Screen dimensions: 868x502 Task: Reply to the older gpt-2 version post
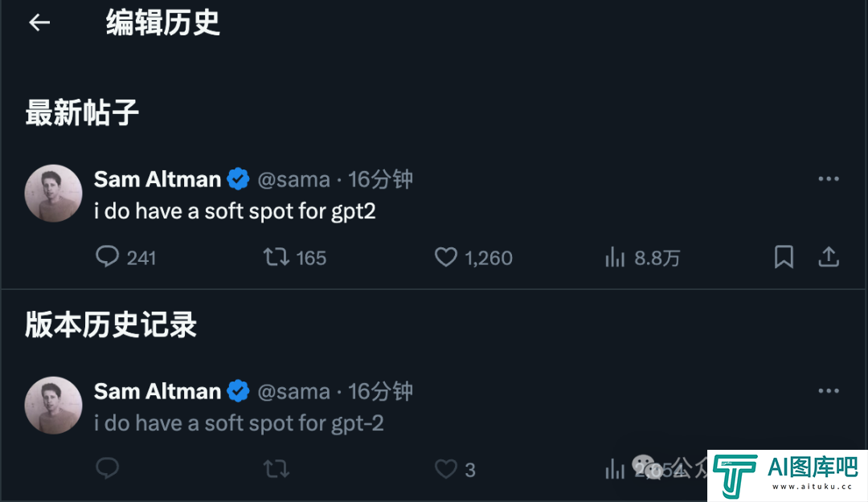[108, 468]
